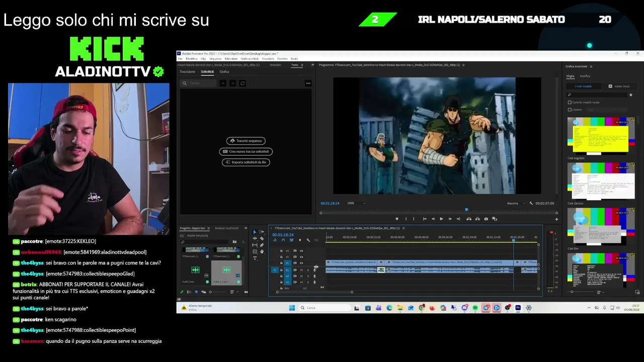Toggle linked selection in timeline
The width and height of the screenshot is (644, 362).
coord(291,240)
